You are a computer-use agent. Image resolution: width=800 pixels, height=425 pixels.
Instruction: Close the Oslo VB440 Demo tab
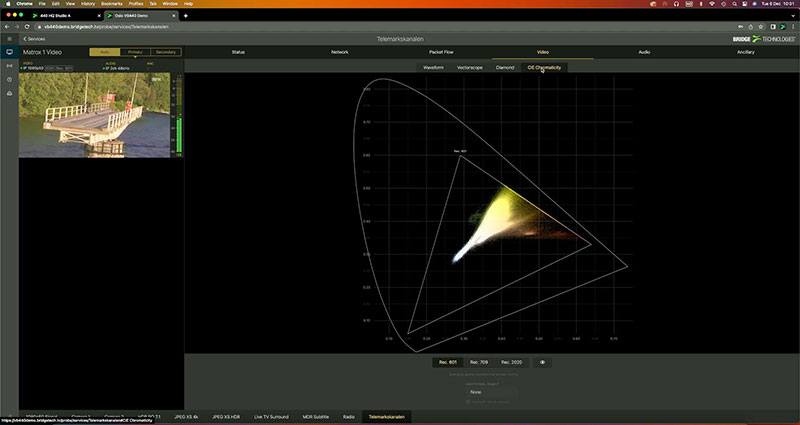[x=173, y=15]
